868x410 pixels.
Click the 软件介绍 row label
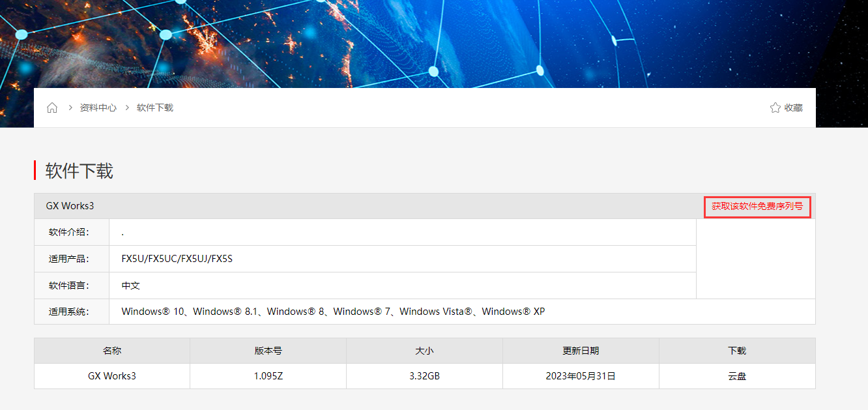click(x=69, y=232)
